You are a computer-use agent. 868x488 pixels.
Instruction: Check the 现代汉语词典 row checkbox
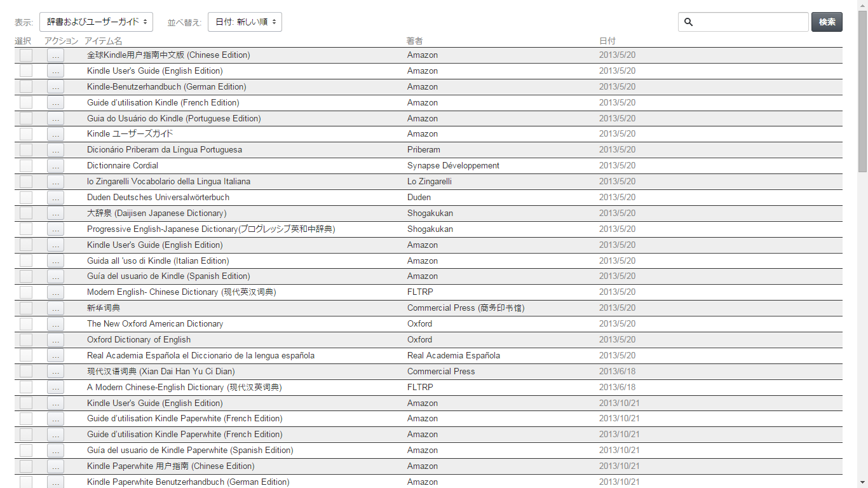[x=26, y=372]
